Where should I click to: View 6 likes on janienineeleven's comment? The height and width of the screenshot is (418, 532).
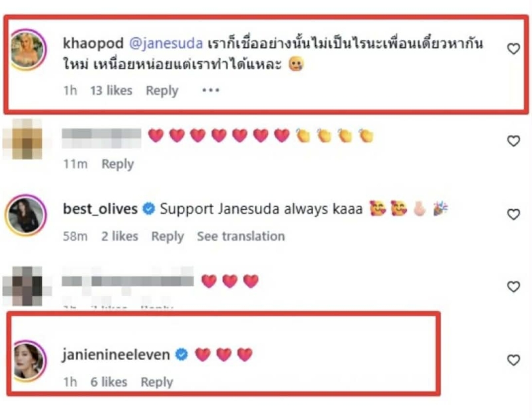pyautogui.click(x=109, y=382)
